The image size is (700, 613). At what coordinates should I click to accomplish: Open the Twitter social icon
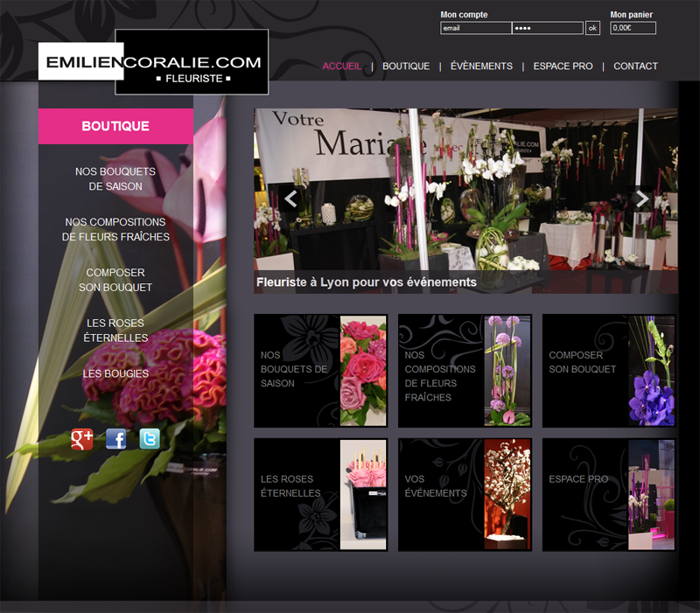click(150, 440)
